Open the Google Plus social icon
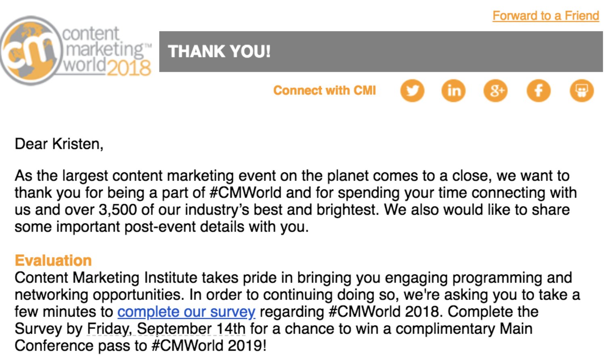 (496, 90)
